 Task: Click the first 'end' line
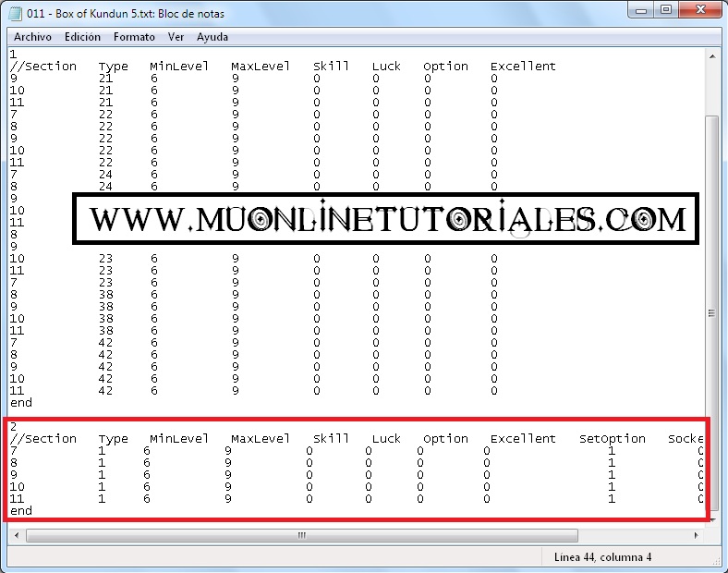point(21,403)
